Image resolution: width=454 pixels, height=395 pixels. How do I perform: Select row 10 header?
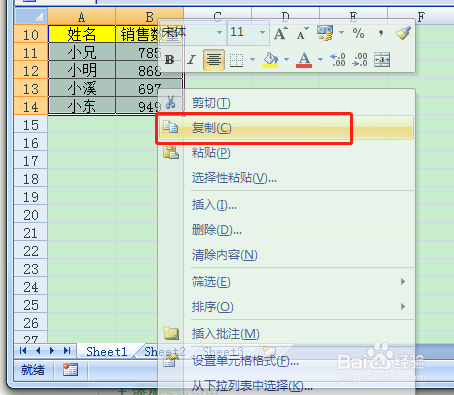coord(31,35)
